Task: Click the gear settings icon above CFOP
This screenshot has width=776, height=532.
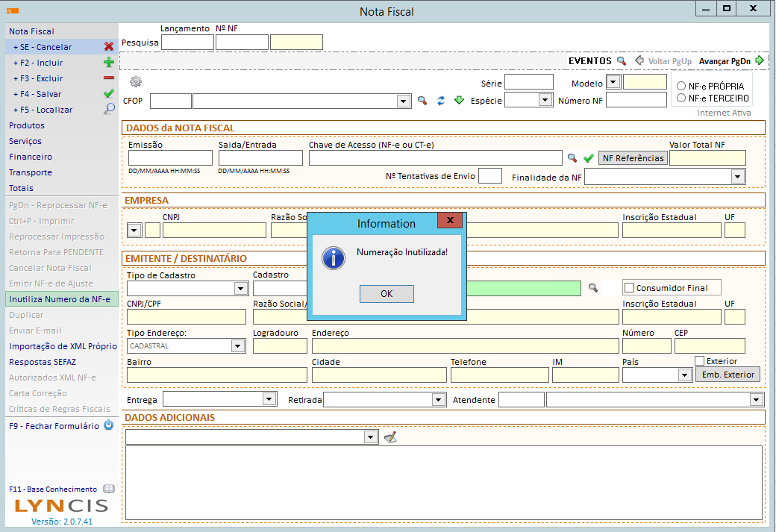Action: [136, 82]
